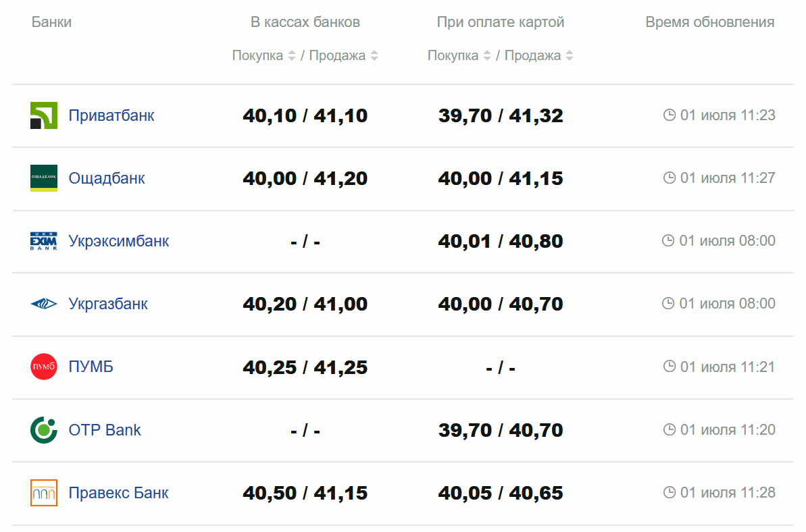Click the red ПУМБ logo icon
The width and height of the screenshot is (806, 532).
pyautogui.click(x=44, y=367)
